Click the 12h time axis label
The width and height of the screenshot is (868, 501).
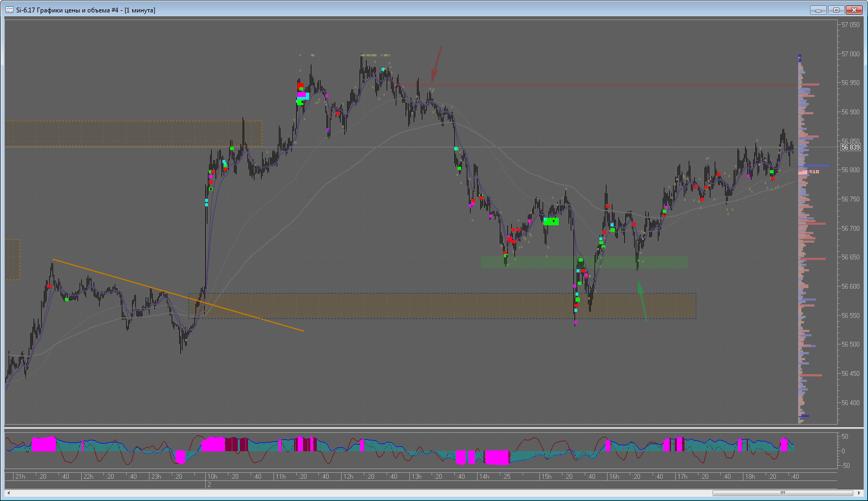point(348,477)
